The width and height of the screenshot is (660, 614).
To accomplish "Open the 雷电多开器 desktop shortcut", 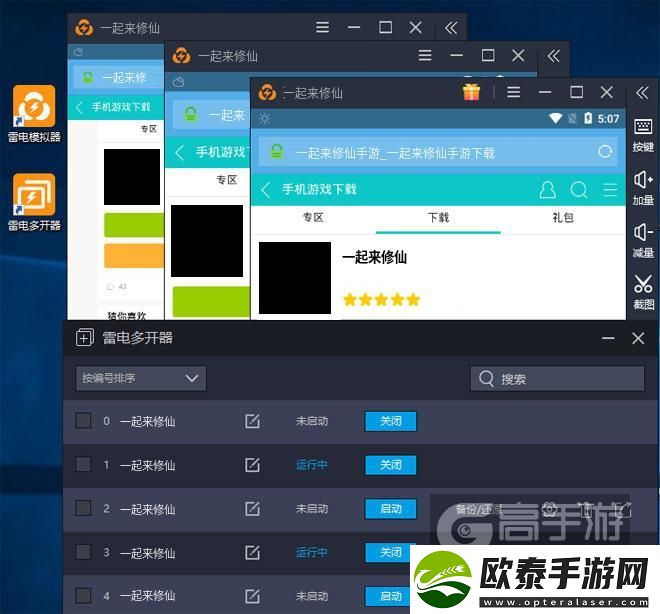I will point(34,202).
